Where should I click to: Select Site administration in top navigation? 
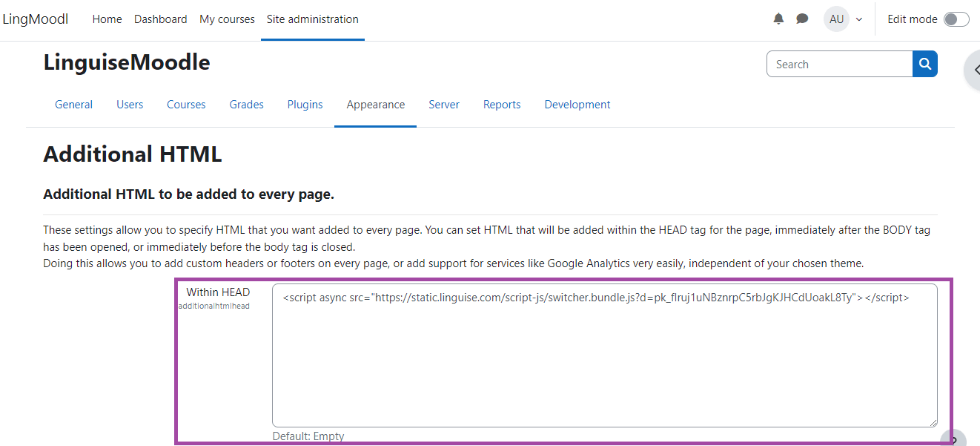pyautogui.click(x=313, y=19)
